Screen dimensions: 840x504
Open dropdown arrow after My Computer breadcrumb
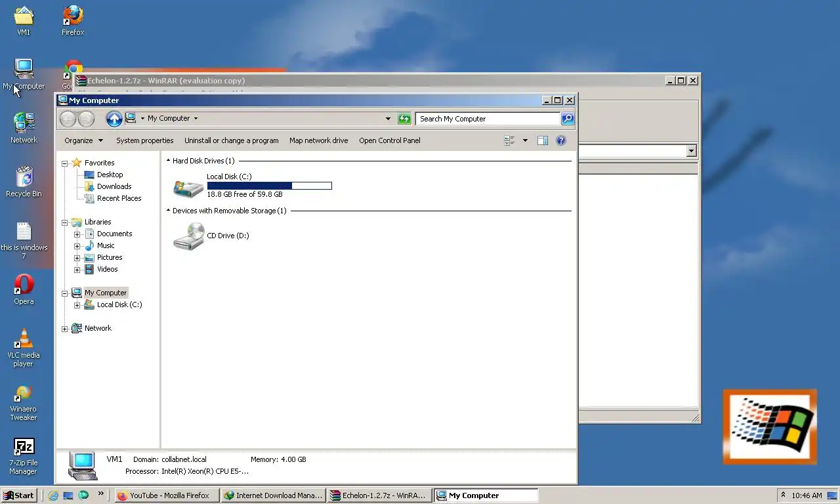click(x=196, y=119)
